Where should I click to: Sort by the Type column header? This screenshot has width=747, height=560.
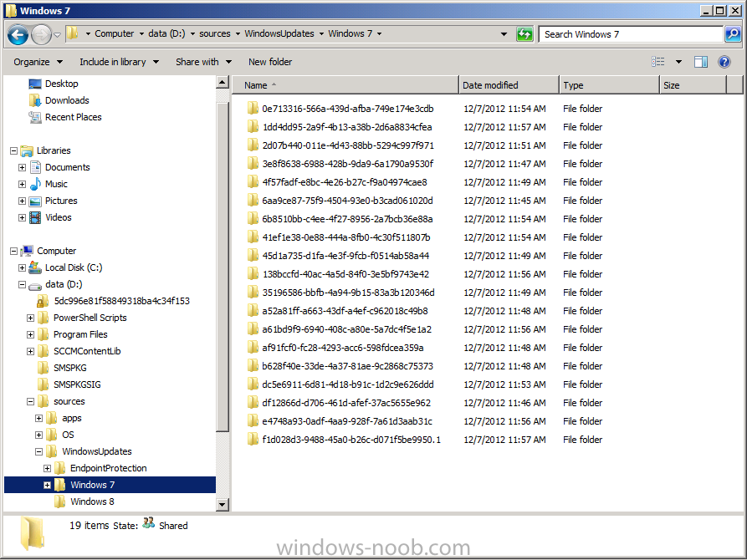(x=609, y=85)
